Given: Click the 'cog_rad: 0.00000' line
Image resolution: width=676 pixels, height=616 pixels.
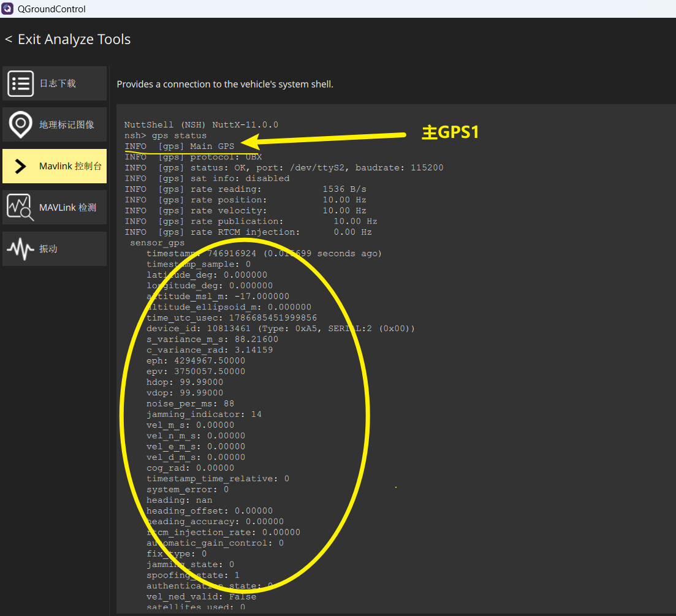Looking at the screenshot, I should coord(190,468).
